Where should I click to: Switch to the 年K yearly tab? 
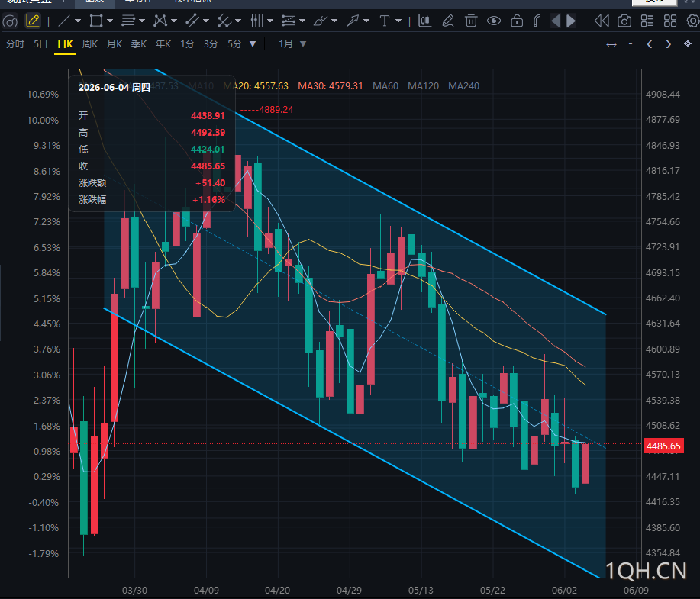pos(163,44)
